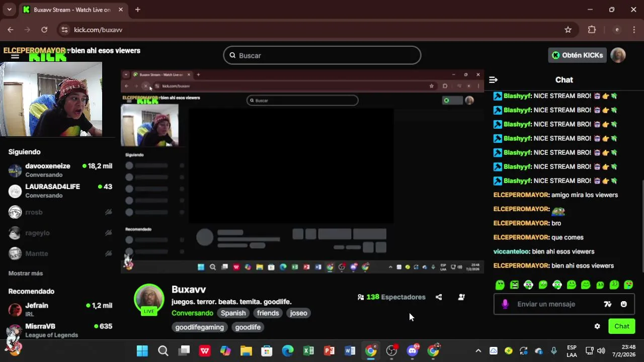Open recommended channel Jefrain
Image resolution: width=644 pixels, height=362 pixels.
point(60,309)
